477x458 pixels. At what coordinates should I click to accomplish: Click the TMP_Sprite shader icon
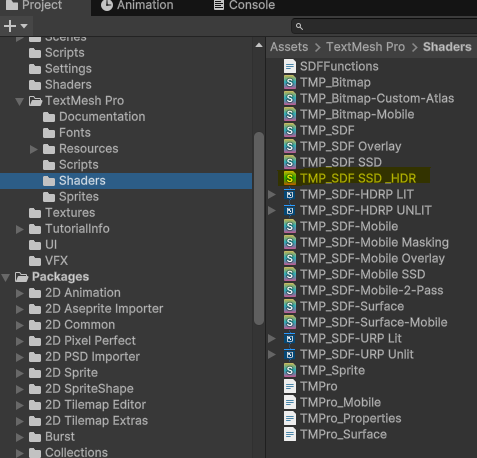pos(290,370)
